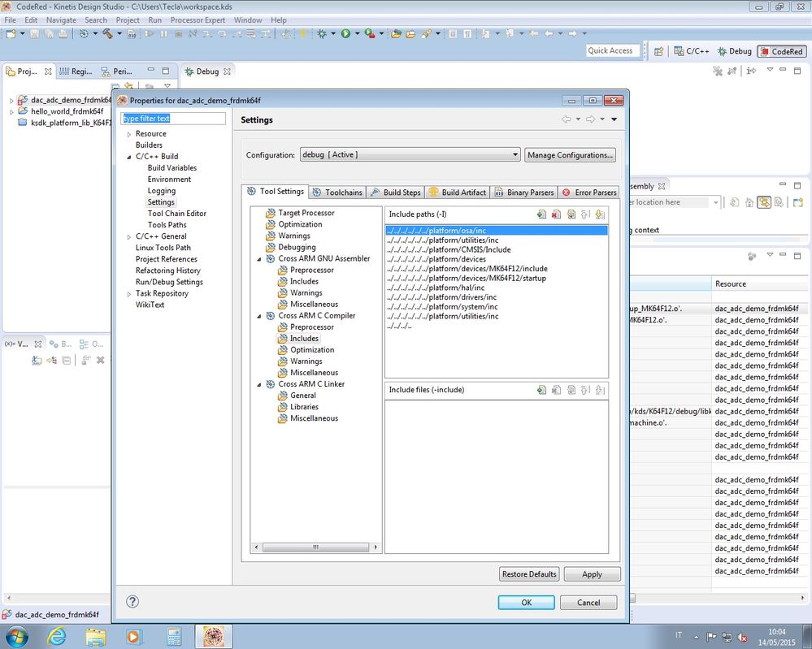Screen dimensions: 812x649
Task: Add an include file entry
Action: (541, 390)
